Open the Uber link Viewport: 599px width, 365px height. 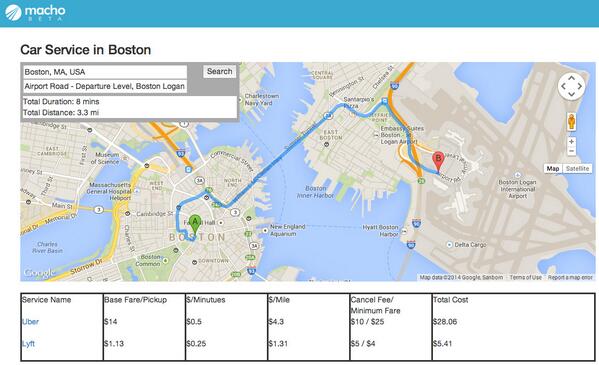coord(30,322)
